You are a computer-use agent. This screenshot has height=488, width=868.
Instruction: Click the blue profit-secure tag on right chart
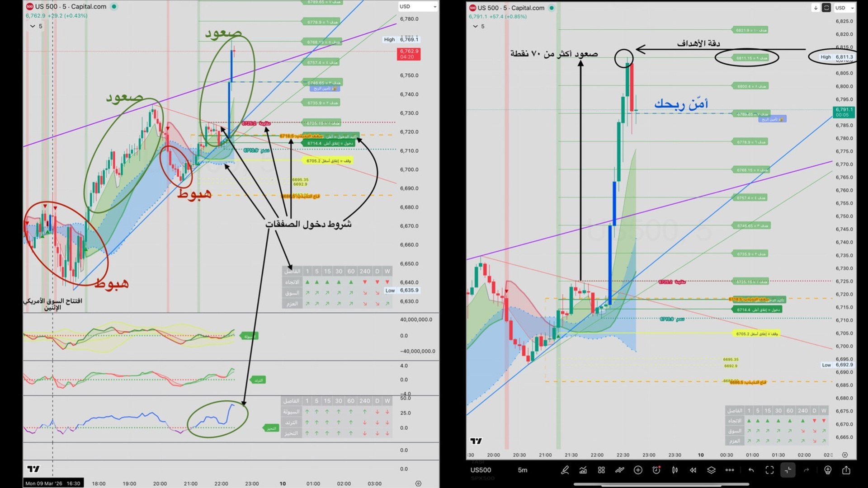click(773, 119)
